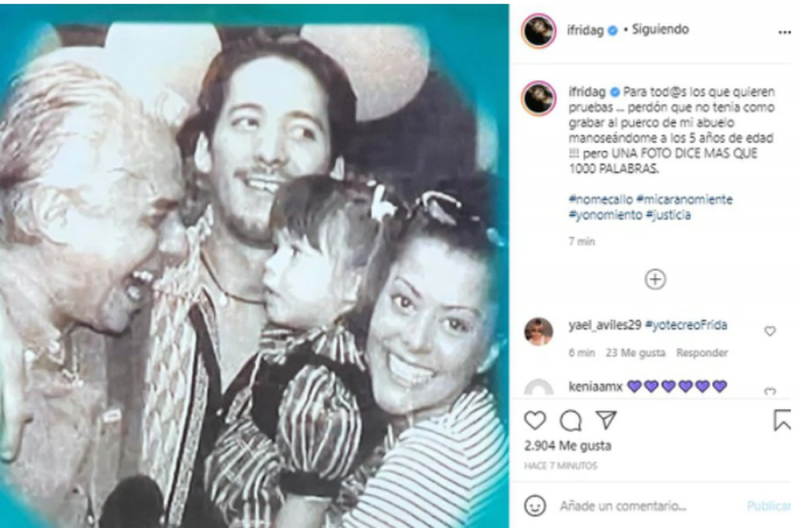Like keniaamx's comment with the small heart
The width and height of the screenshot is (800, 528).
[x=770, y=391]
